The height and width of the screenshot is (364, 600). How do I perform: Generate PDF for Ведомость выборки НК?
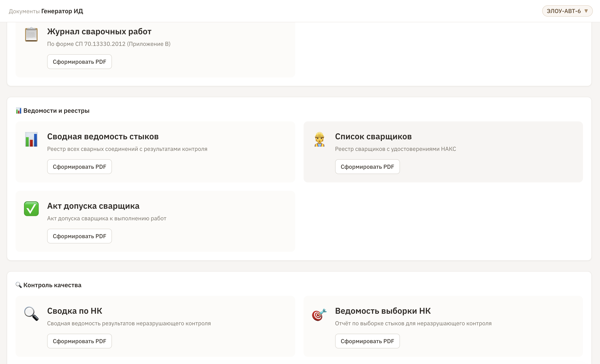[367, 341]
